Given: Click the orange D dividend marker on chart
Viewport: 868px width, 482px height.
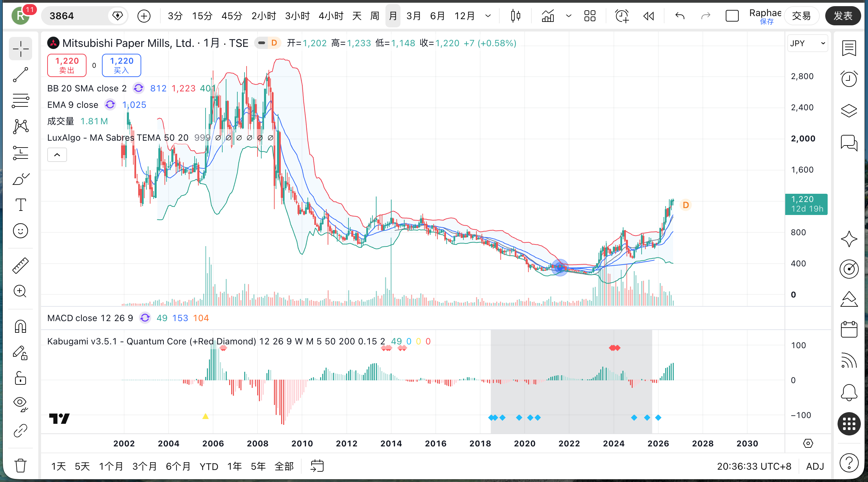Looking at the screenshot, I should point(686,205).
